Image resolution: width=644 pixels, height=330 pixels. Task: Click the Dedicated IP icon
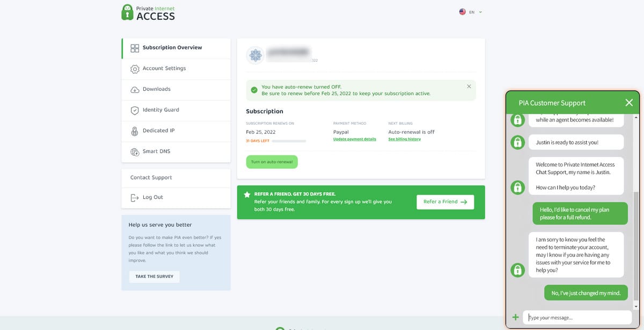tap(135, 131)
